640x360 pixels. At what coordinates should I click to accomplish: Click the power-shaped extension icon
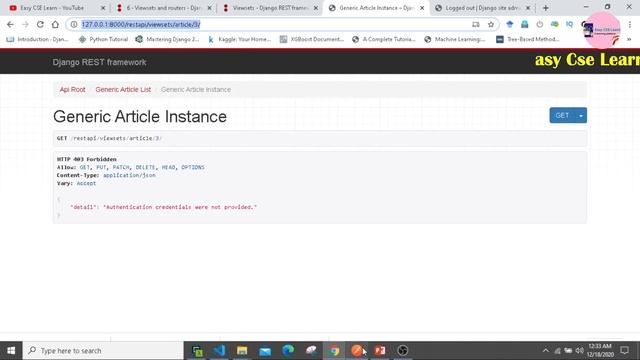click(540, 24)
